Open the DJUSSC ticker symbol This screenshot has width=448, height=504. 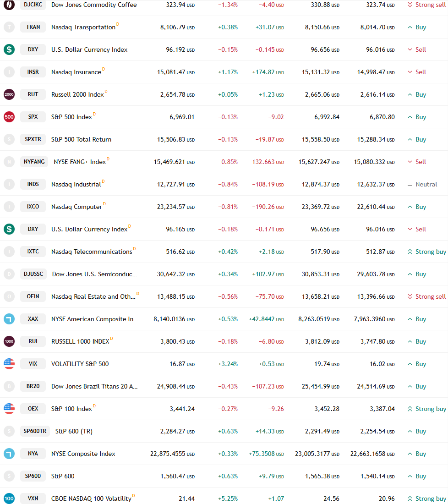click(33, 274)
